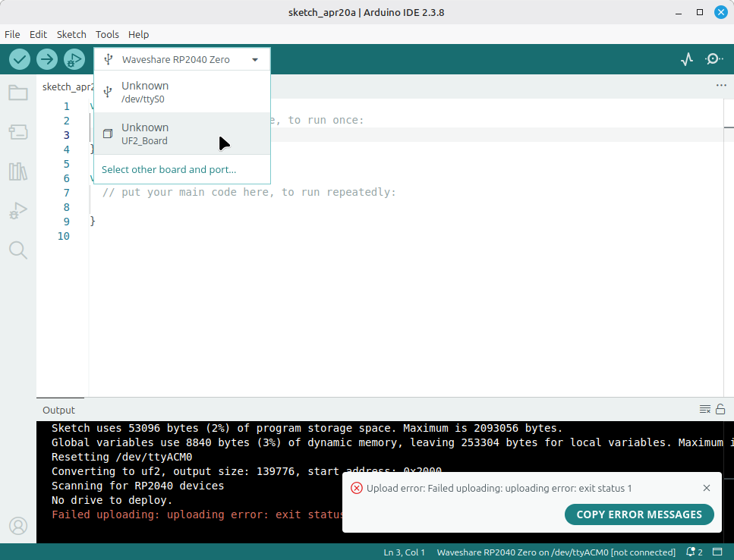Open the Edit menu

click(x=38, y=35)
